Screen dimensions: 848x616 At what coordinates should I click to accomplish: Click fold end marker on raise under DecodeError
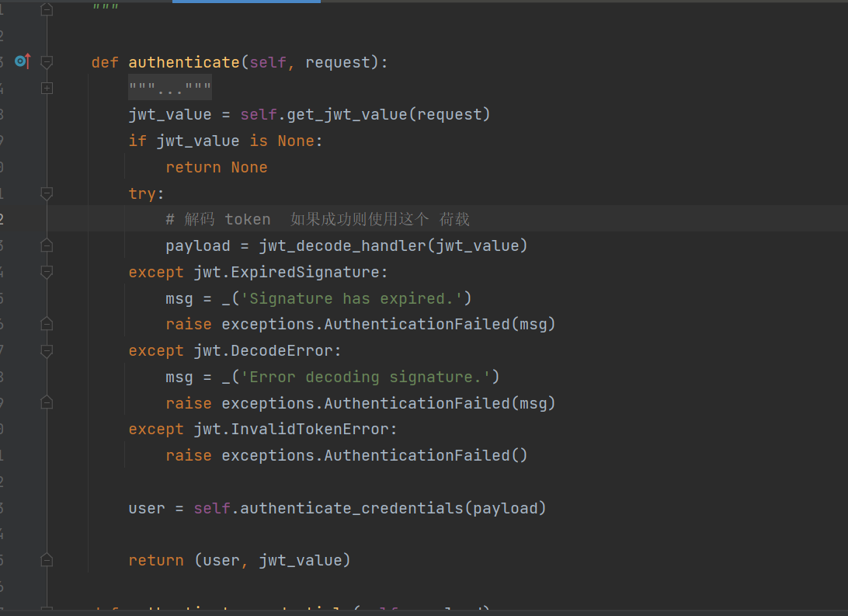click(47, 403)
